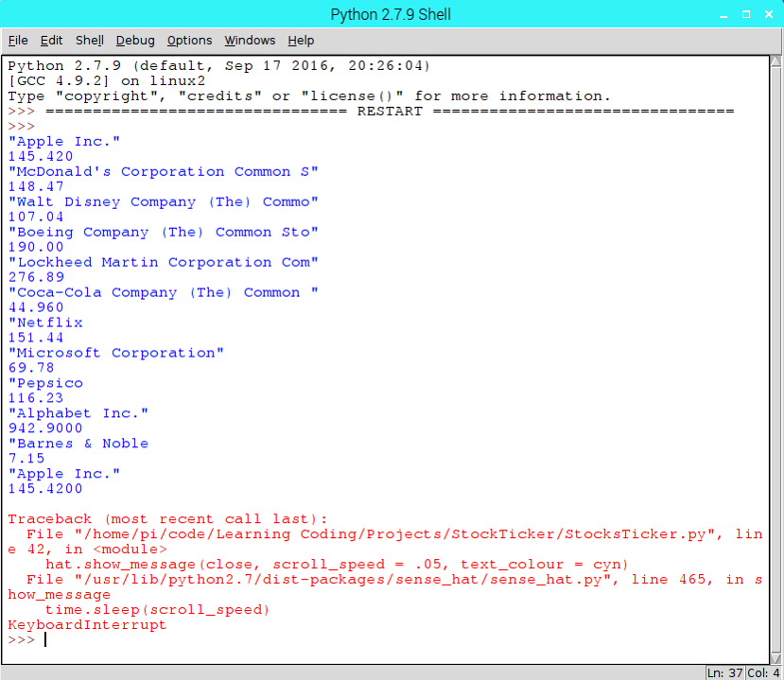The width and height of the screenshot is (784, 680).
Task: Click the "Lockheed Martin Corporation Com" line
Action: [x=163, y=262]
